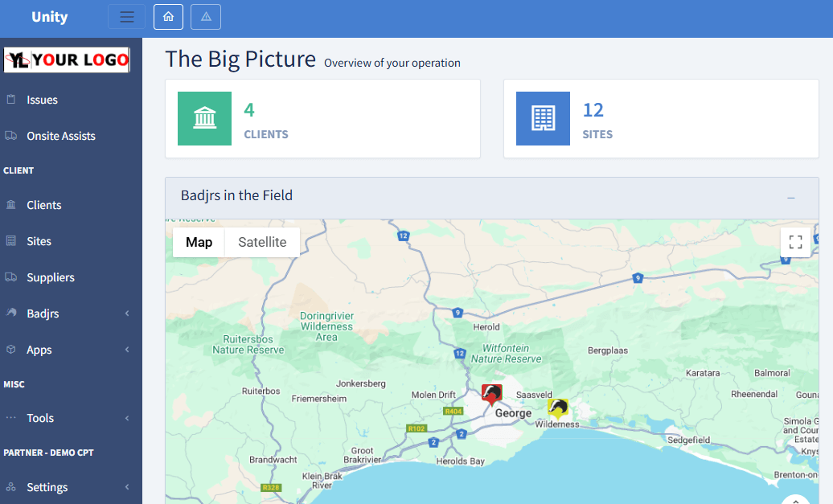Switch to Map view
Viewport: 833px width, 504px height.
coord(199,242)
